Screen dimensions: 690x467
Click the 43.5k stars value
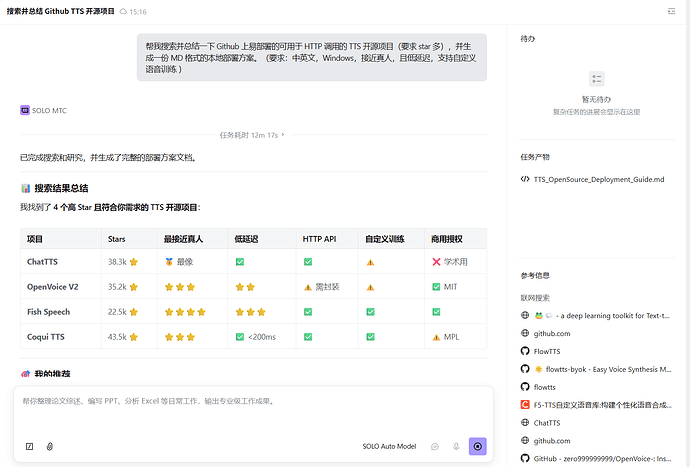pyautogui.click(x=117, y=337)
